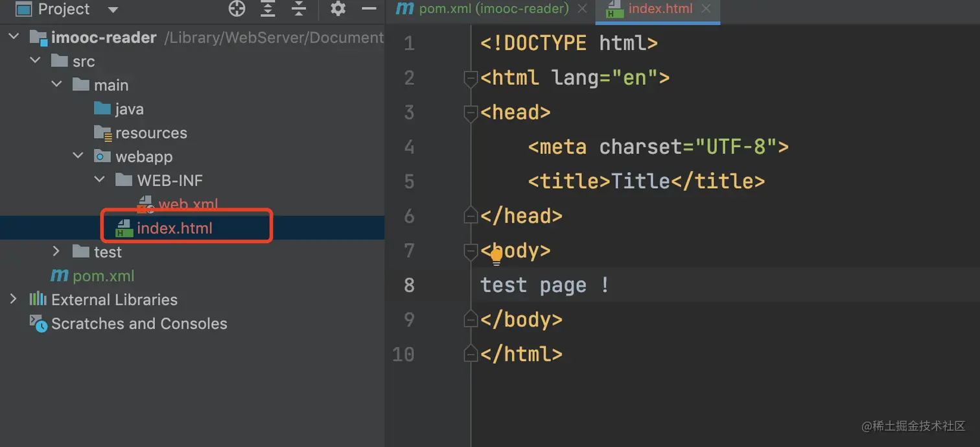Click the lightbulb intention icon
980x447 pixels.
[x=496, y=258]
